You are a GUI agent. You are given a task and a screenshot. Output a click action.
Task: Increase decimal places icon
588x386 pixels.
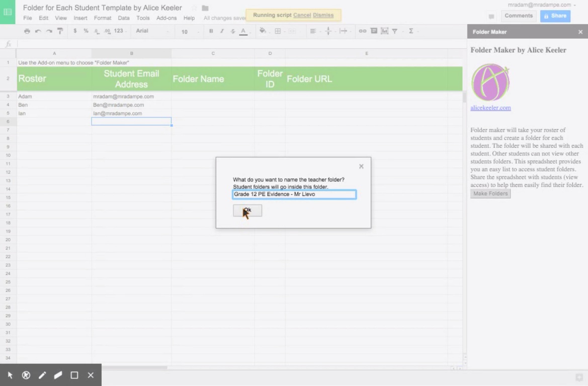tap(107, 31)
